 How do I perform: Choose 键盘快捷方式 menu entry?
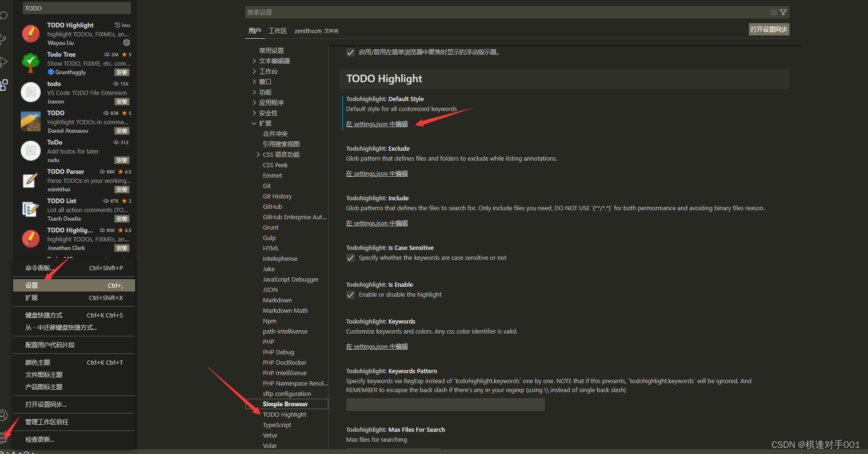[x=74, y=315]
